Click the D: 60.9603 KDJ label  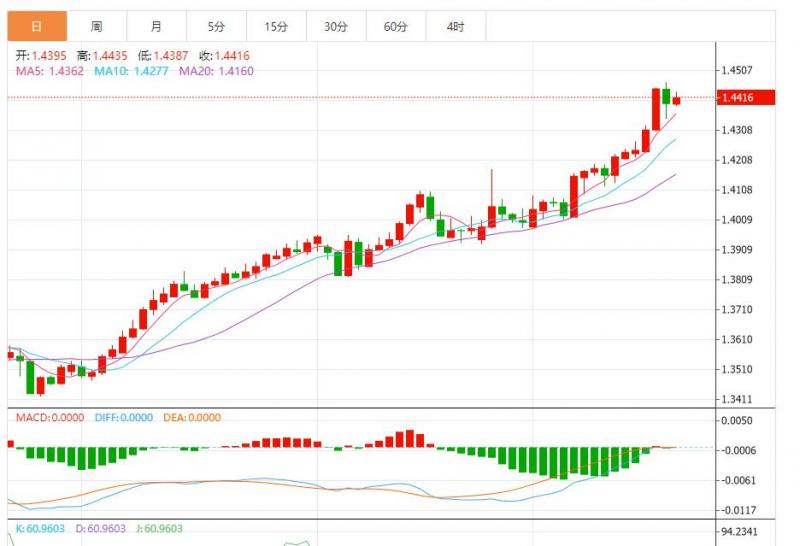[x=101, y=529]
